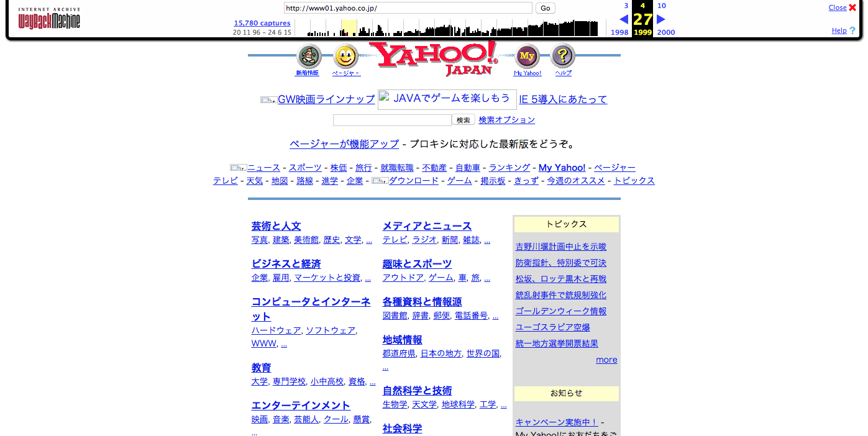Image resolution: width=868 pixels, height=436 pixels.
Task: Open the ユーゴスラビア空爆 topic
Action: point(553,327)
